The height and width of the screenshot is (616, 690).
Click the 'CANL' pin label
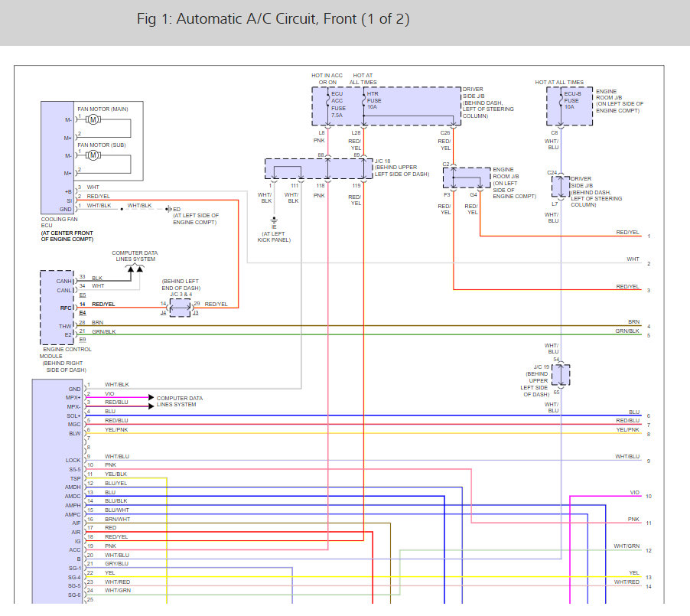[x=63, y=290]
